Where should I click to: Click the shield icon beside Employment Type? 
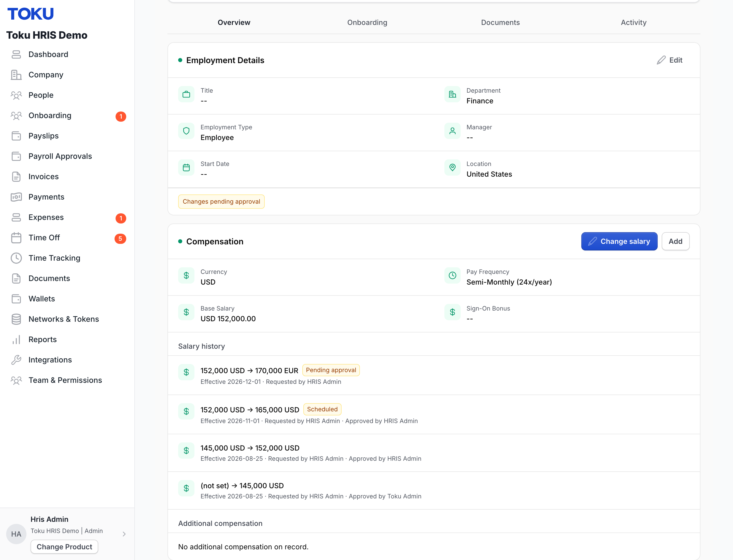click(x=186, y=131)
